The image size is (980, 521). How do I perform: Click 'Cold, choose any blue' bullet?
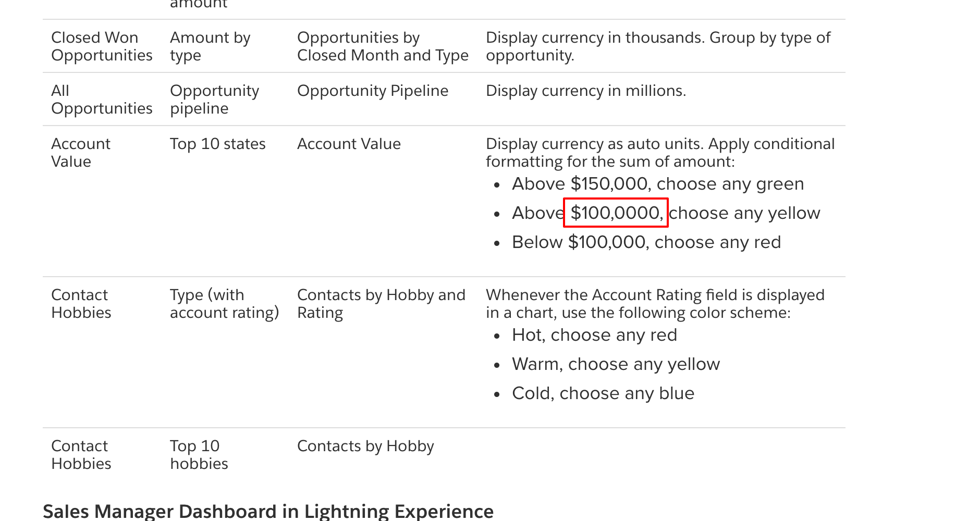603,393
